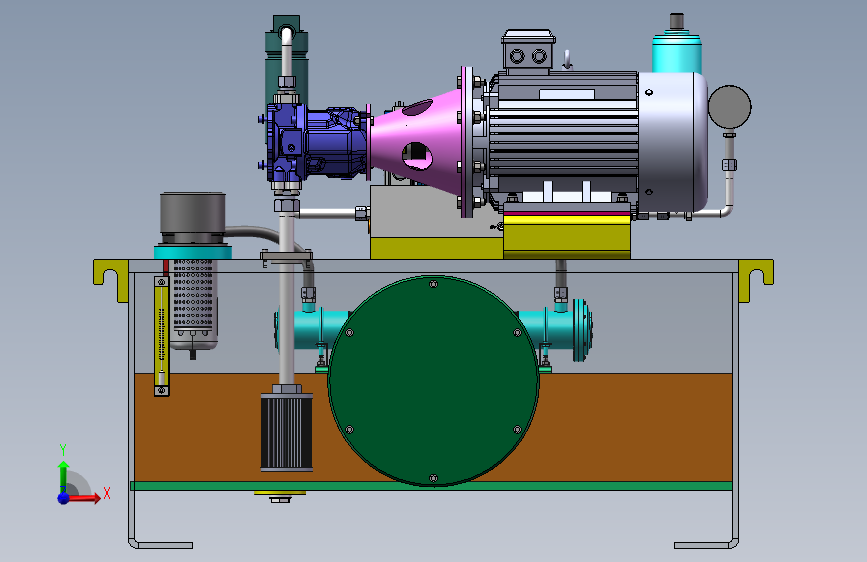Select the pink conical bell housing
This screenshot has width=867, height=562.
(x=416, y=142)
